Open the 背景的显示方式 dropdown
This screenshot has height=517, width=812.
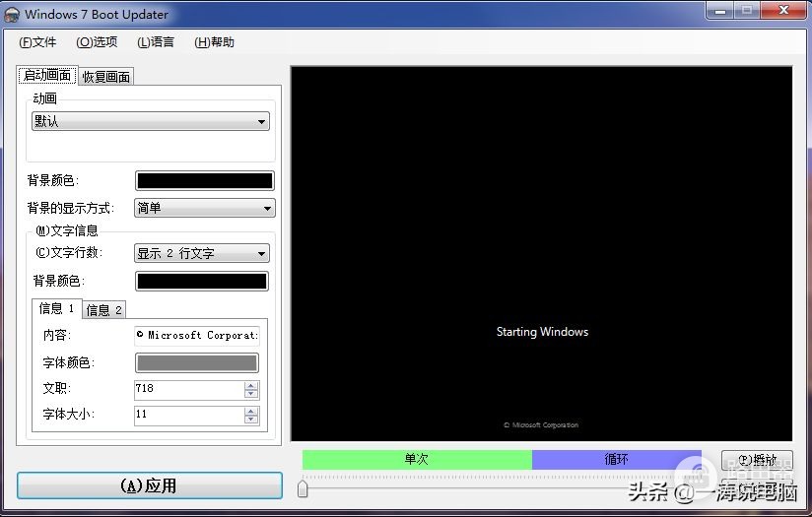coord(204,209)
